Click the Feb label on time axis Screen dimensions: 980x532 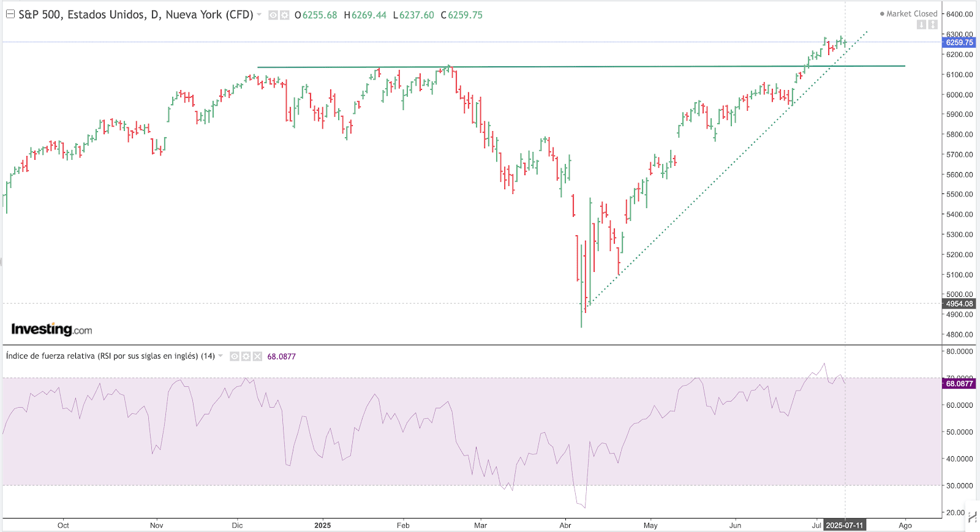coord(403,525)
